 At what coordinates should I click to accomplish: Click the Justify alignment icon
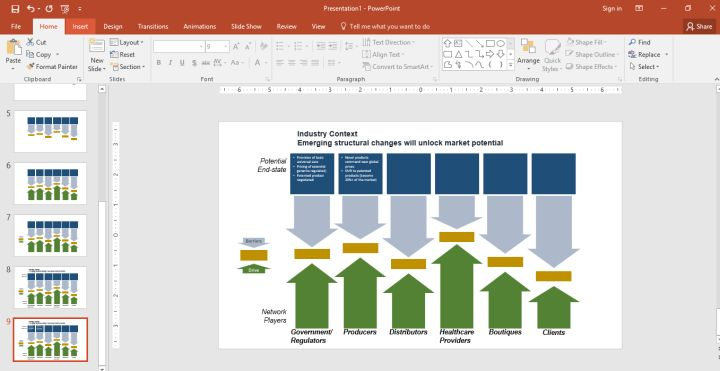315,63
